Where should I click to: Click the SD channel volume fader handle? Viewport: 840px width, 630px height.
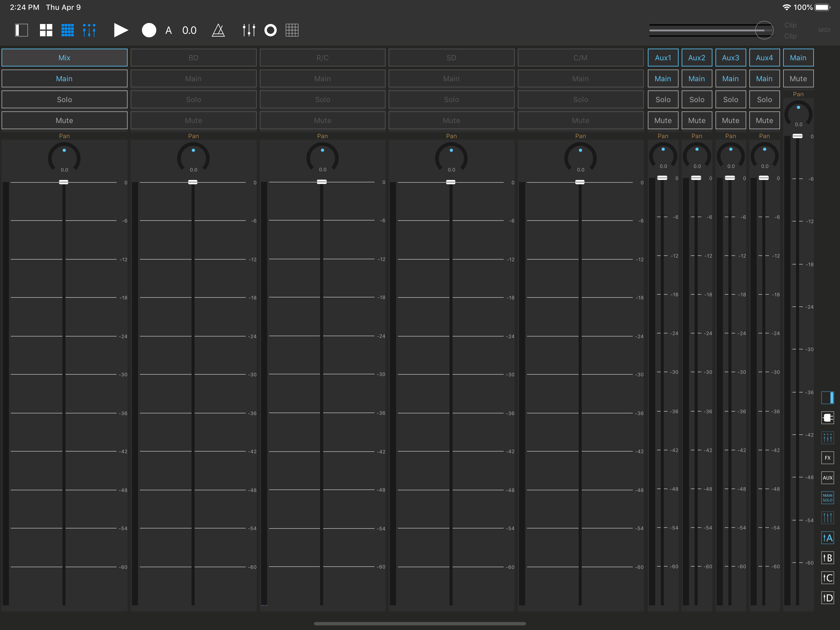click(451, 182)
